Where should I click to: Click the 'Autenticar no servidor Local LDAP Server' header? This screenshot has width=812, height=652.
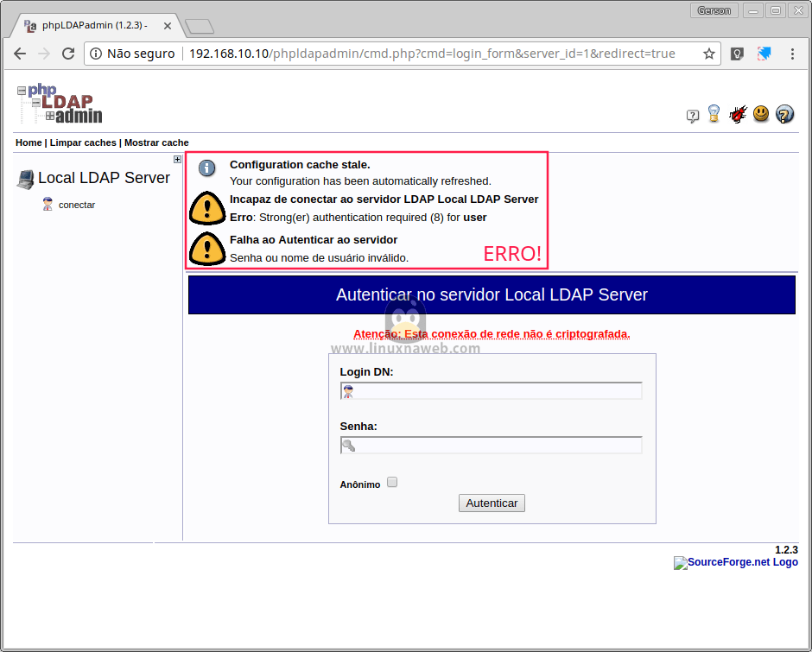[x=492, y=294]
